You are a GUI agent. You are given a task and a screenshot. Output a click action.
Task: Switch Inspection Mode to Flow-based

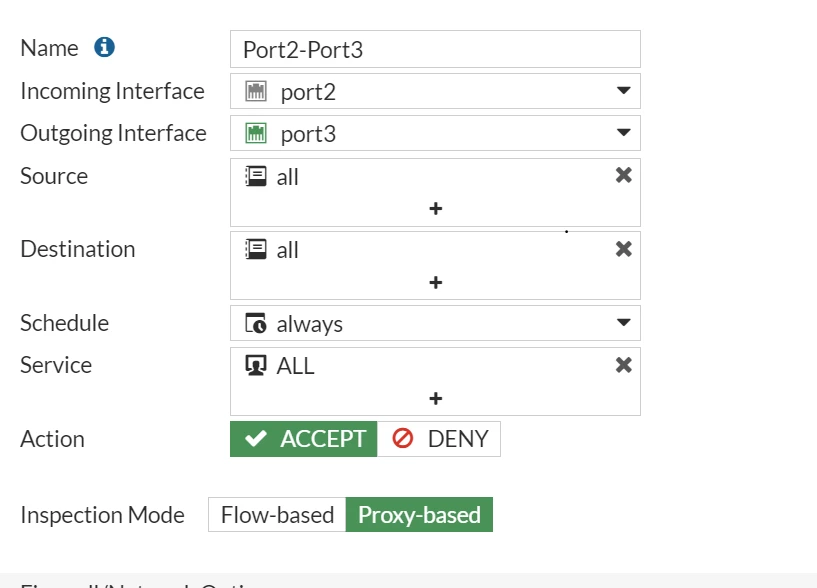[277, 514]
